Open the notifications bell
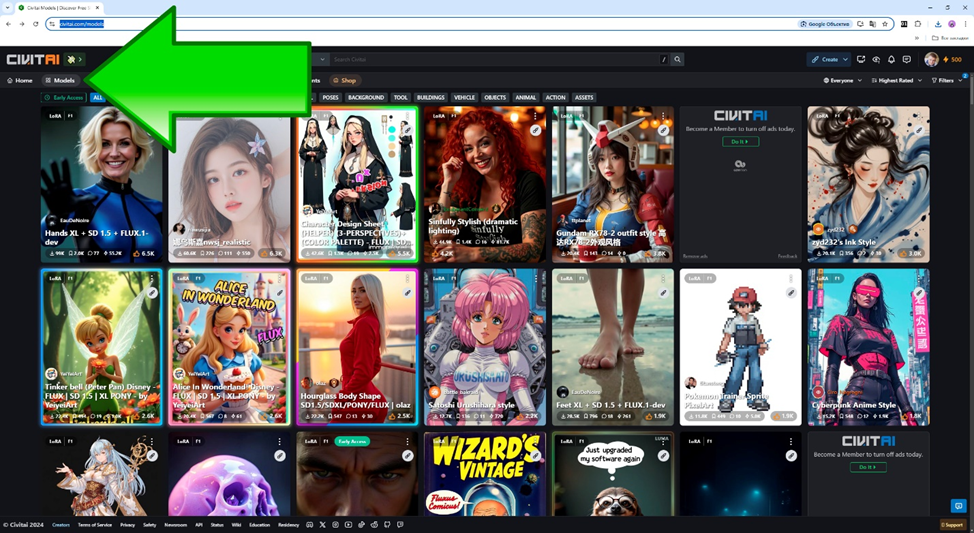 pos(891,60)
